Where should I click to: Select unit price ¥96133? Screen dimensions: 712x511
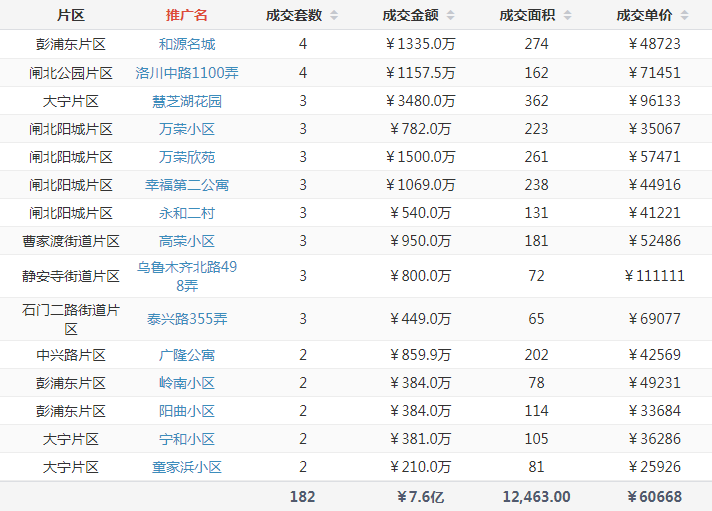654,101
